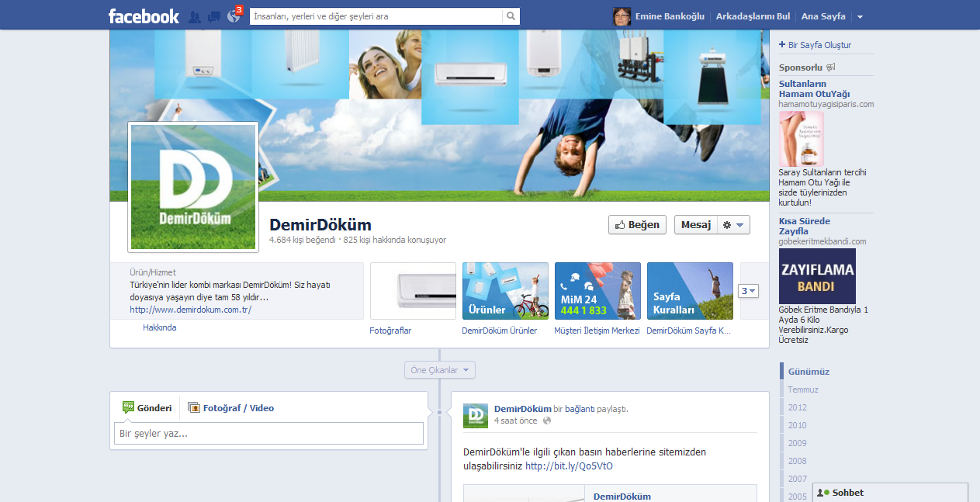Open bit.ly link in post
Screen dimensions: 980x502
tap(569, 466)
